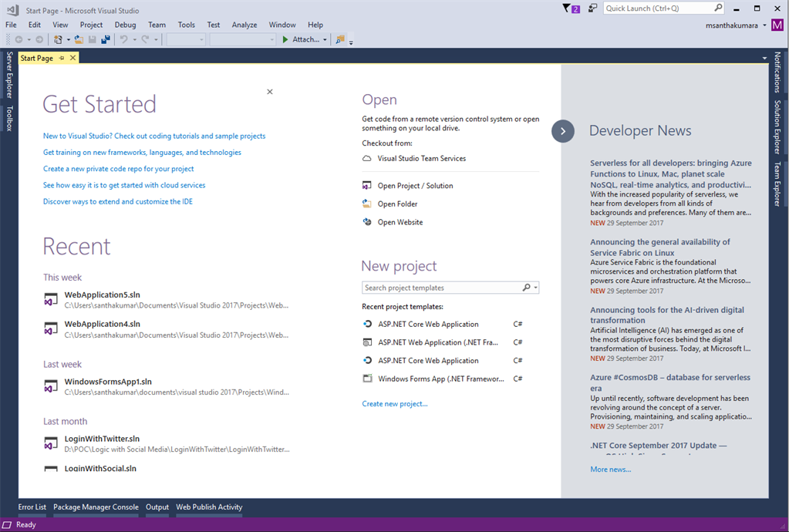789x532 pixels.
Task: Switch to the Package Manager Console tab
Action: [x=96, y=507]
